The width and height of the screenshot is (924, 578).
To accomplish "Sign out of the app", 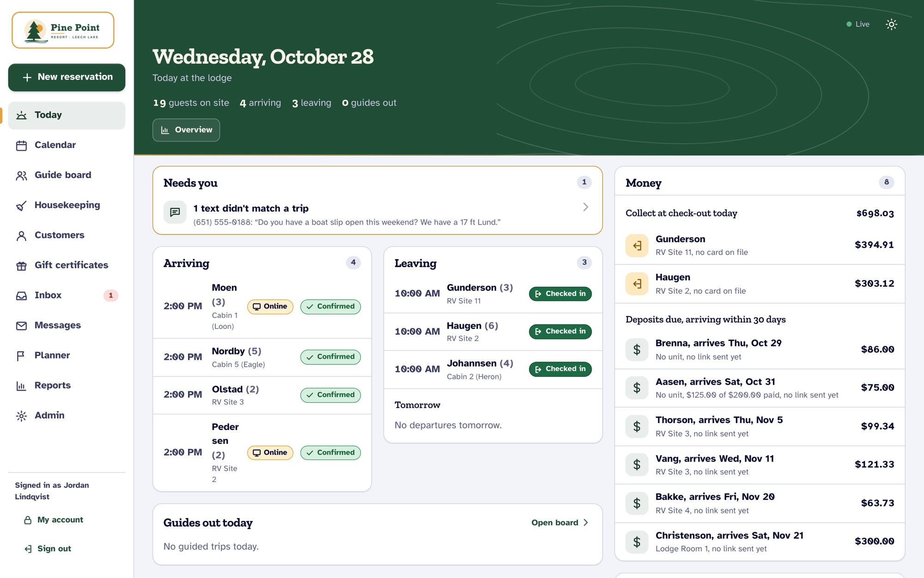I will (x=48, y=548).
